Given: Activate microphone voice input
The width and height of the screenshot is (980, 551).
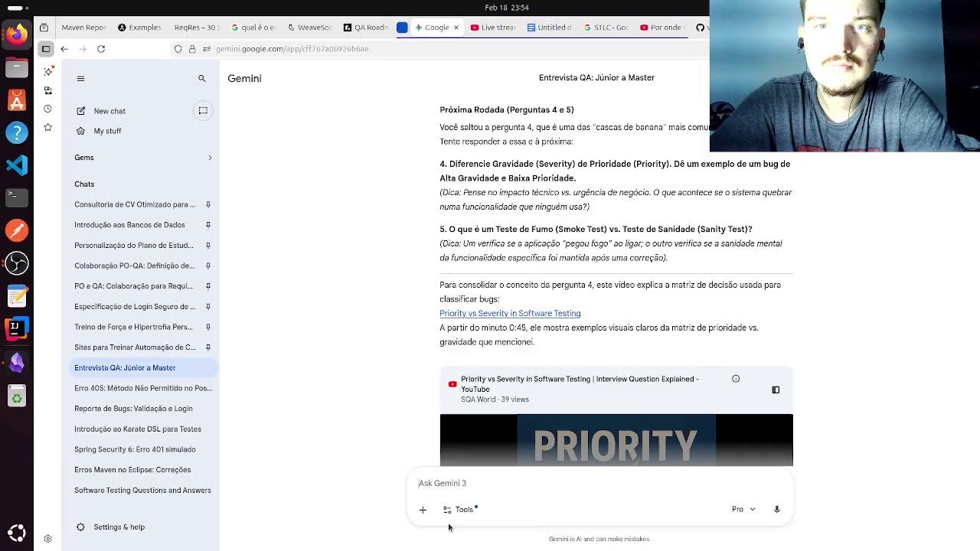Looking at the screenshot, I should pyautogui.click(x=776, y=510).
